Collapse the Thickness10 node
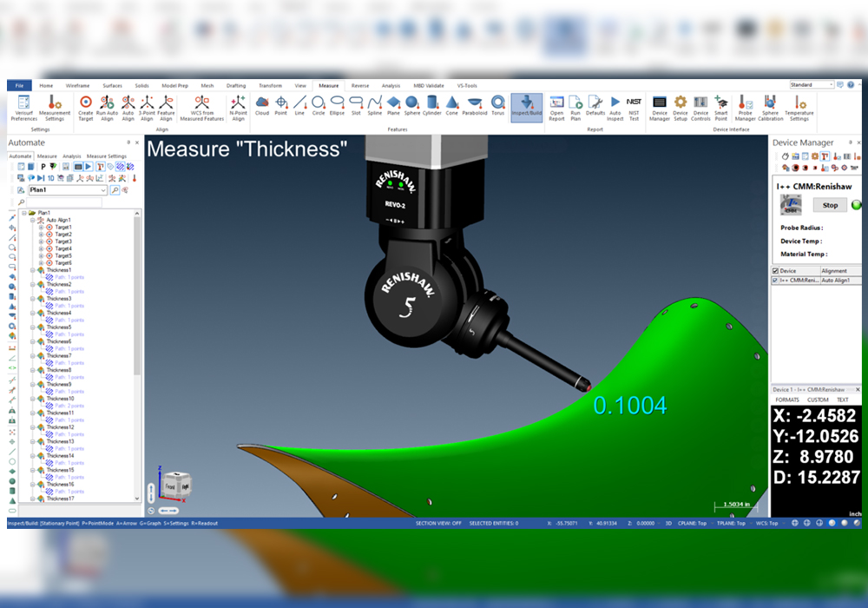The image size is (868, 608). click(33, 399)
